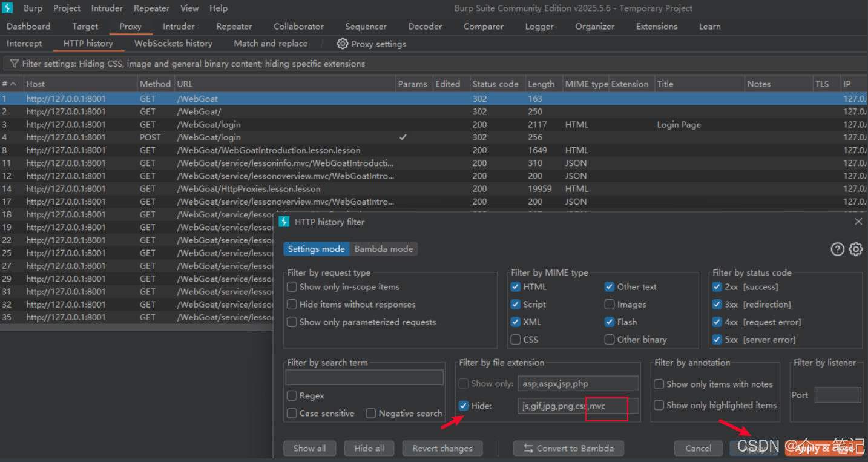This screenshot has width=868, height=462.
Task: Enable Other binary MIME type filter
Action: [x=610, y=340]
